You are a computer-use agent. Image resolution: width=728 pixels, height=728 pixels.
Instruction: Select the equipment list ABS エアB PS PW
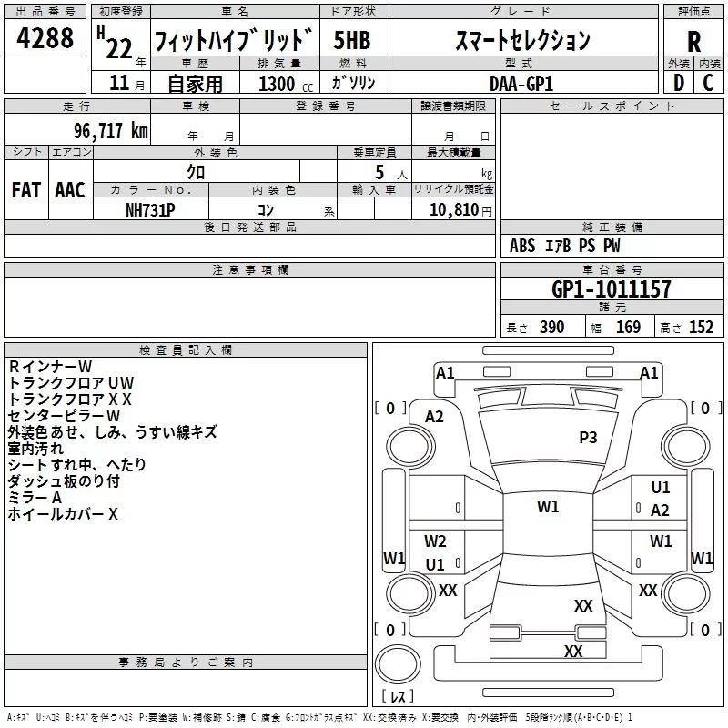coord(564,246)
